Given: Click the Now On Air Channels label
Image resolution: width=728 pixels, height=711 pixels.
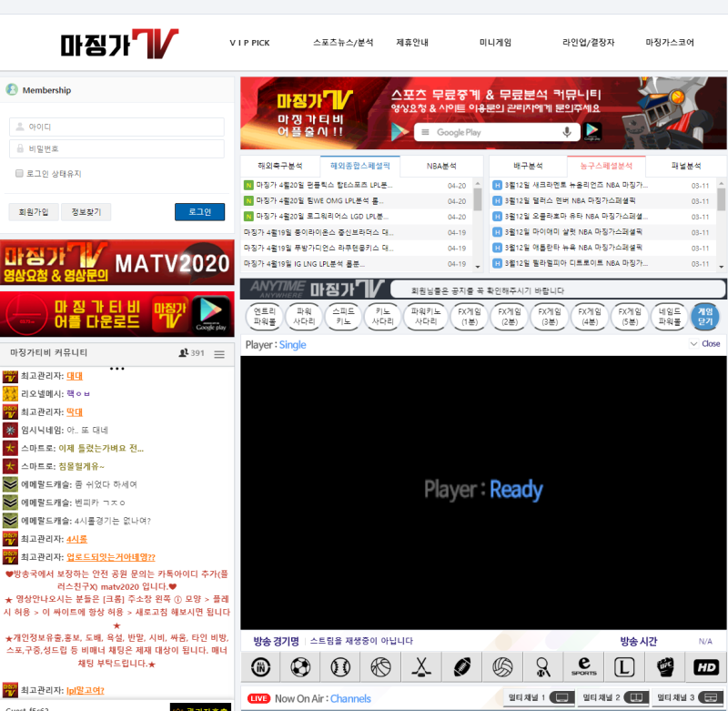Looking at the screenshot, I should tap(323, 698).
